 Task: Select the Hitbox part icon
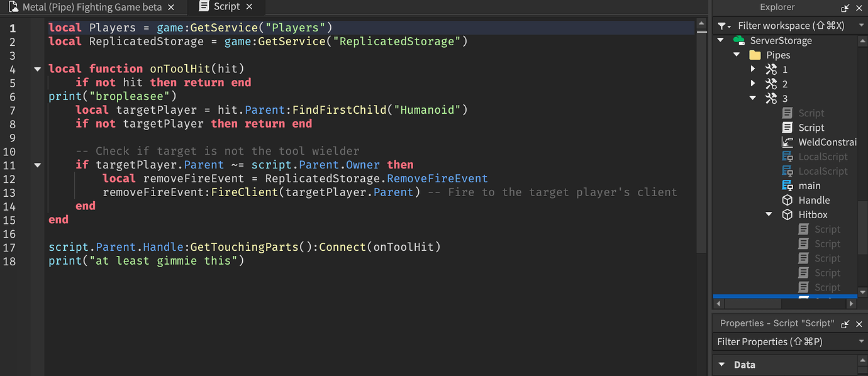coord(787,214)
